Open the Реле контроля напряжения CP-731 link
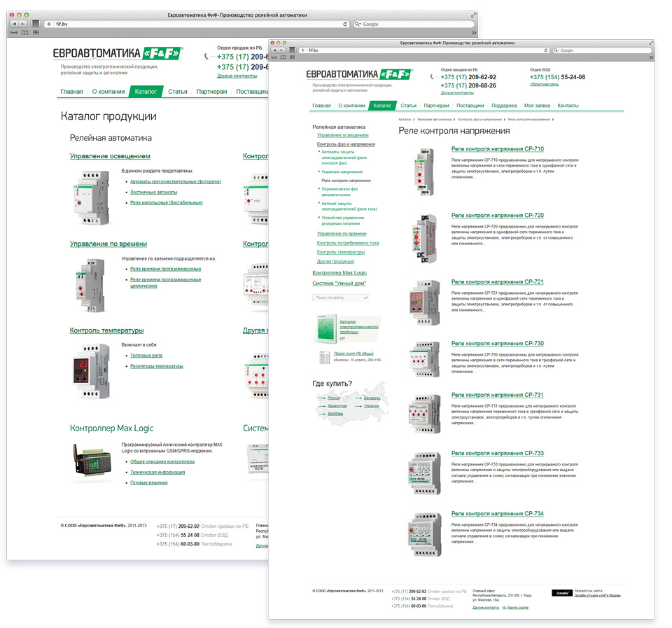 (497, 395)
